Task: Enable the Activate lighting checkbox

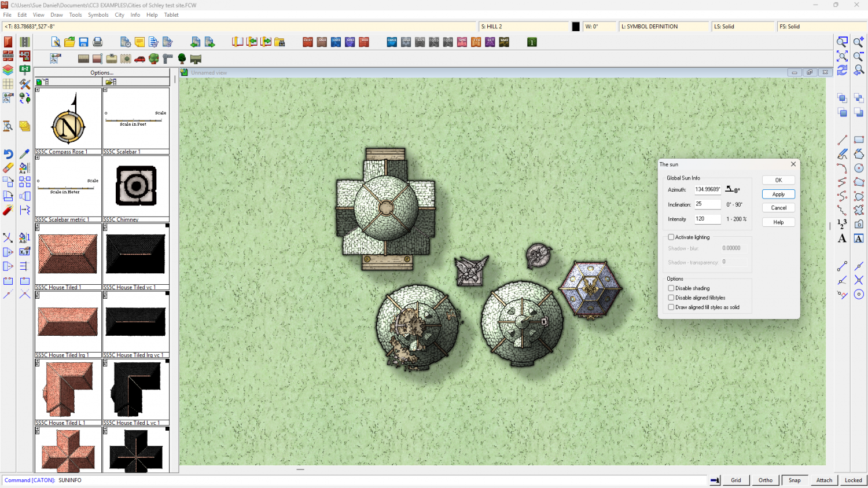Action: point(671,237)
